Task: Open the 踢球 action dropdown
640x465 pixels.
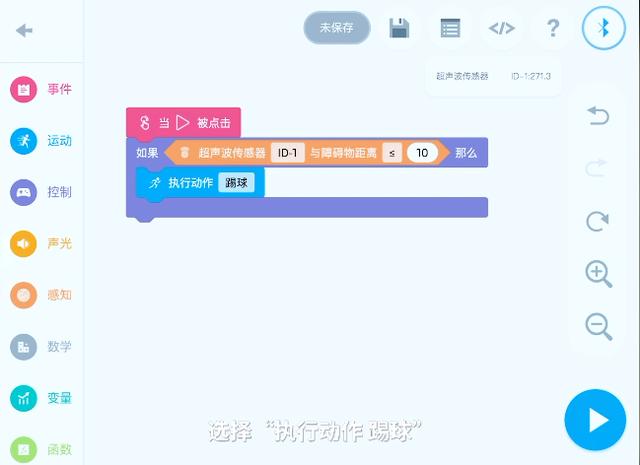Action: (x=236, y=182)
